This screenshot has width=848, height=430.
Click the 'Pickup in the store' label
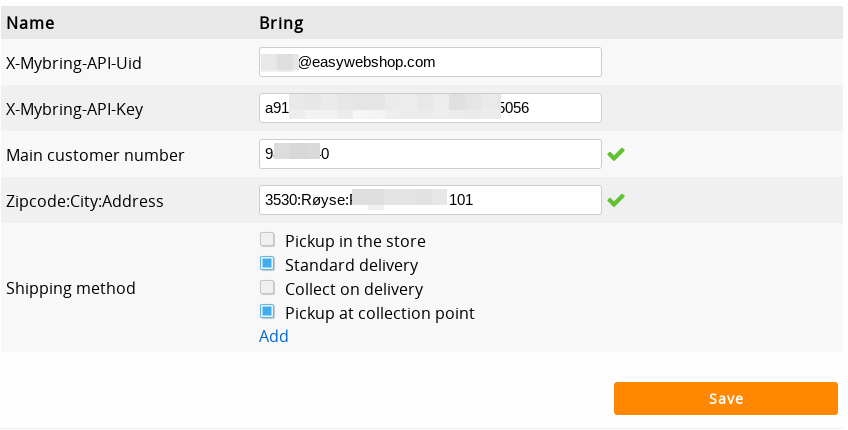tap(355, 241)
